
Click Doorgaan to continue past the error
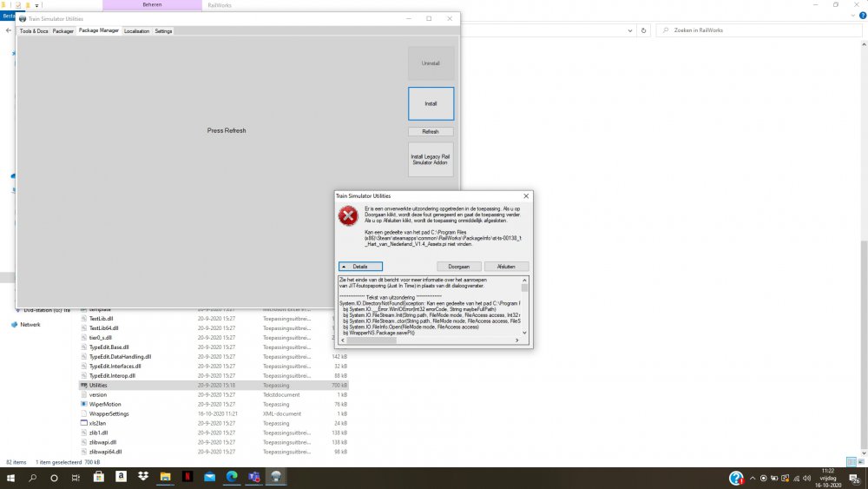tap(459, 267)
